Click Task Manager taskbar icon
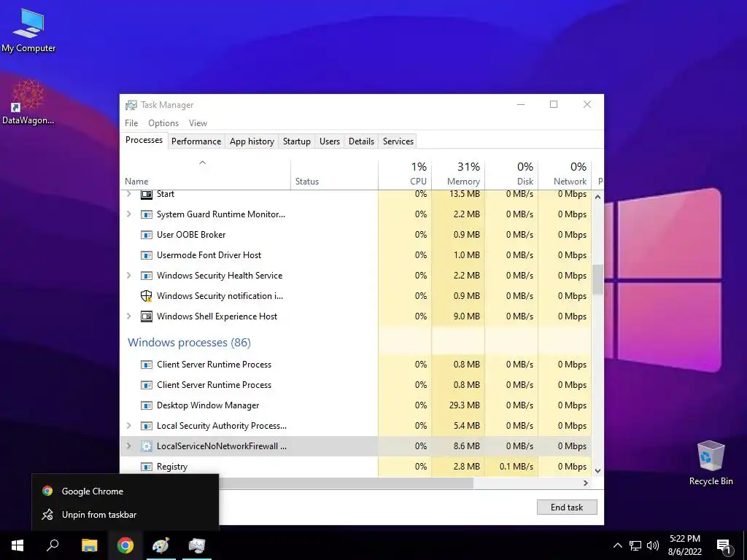This screenshot has height=560, width=747. (x=197, y=545)
